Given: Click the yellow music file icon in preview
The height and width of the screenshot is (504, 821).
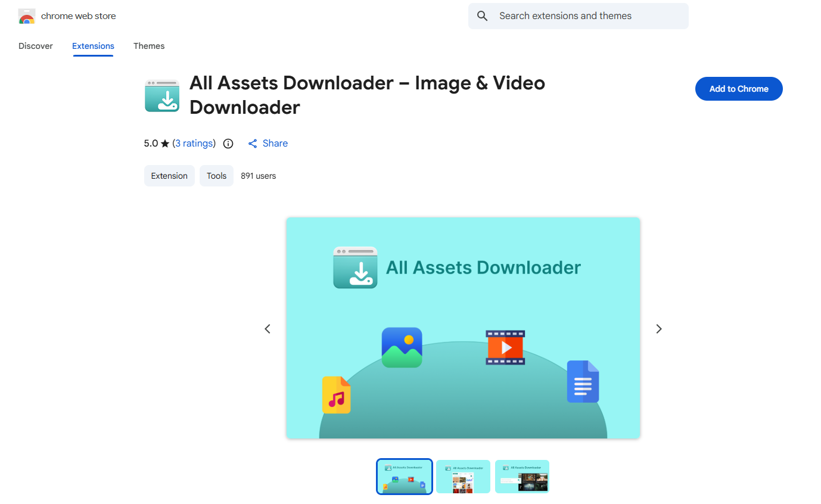Looking at the screenshot, I should pos(337,394).
